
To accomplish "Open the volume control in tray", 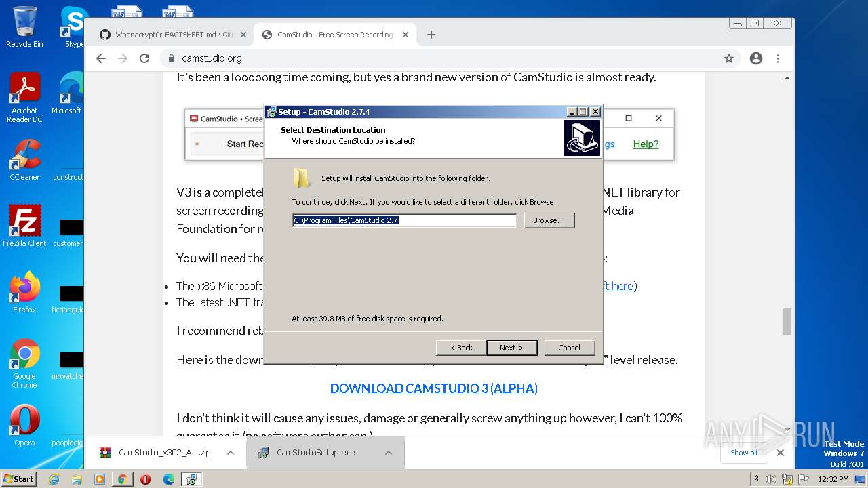I will click(771, 479).
